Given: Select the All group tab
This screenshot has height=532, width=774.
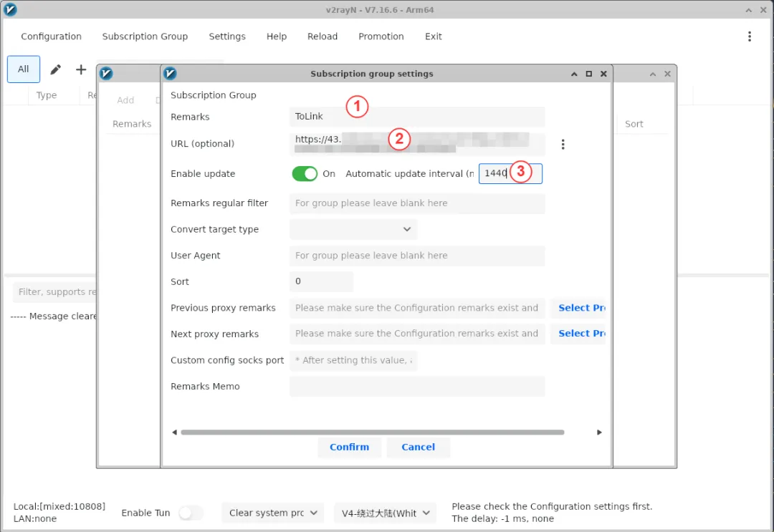Looking at the screenshot, I should coord(23,69).
